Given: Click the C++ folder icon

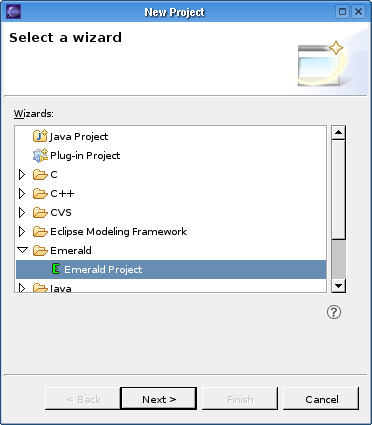Looking at the screenshot, I should [x=40, y=193].
